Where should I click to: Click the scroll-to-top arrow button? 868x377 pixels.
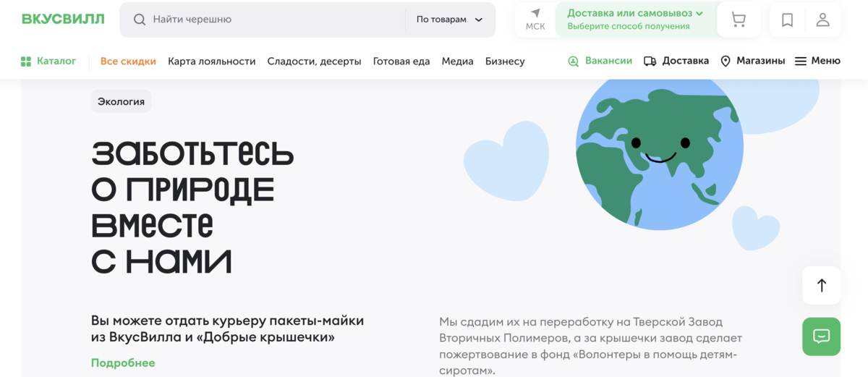[822, 285]
